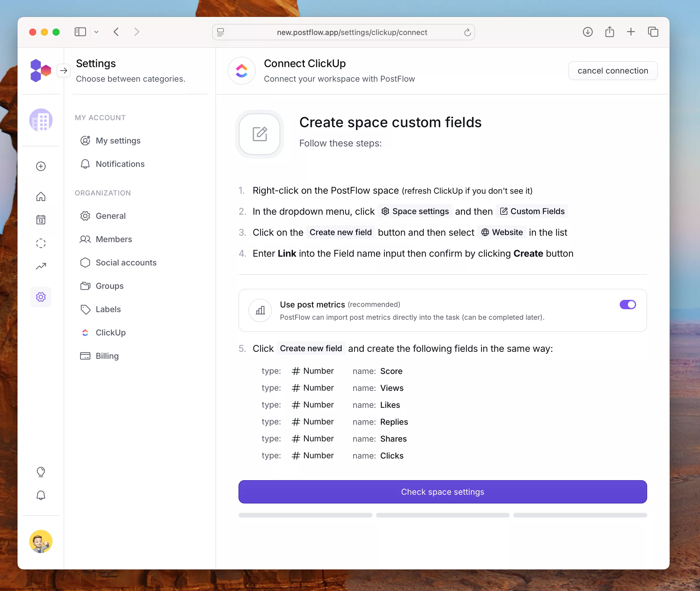Viewport: 700px width, 591px height.
Task: Click the first progress step bar
Action: (x=305, y=515)
